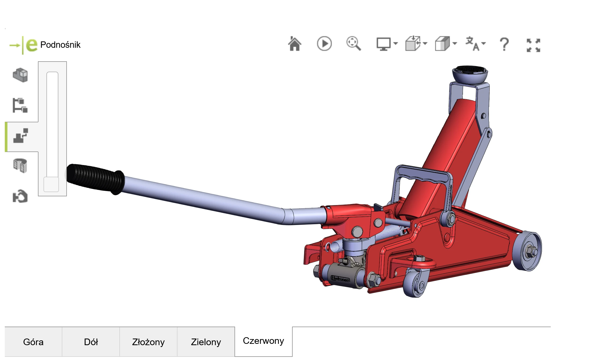603x364 pixels.
Task: Click the eDrawings logo icon
Action: [x=23, y=45]
